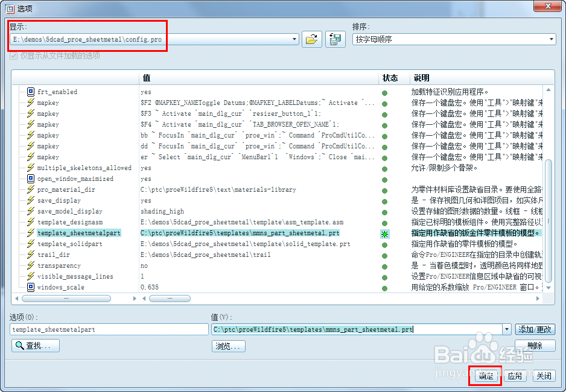Select the pro_material_dir option
The height and width of the screenshot is (392, 566).
pyautogui.click(x=66, y=189)
